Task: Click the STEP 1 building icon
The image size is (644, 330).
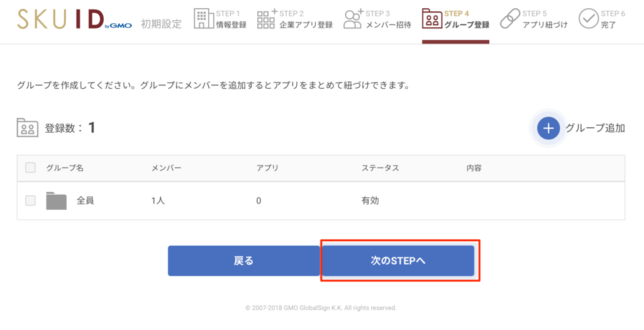Action: [x=204, y=19]
